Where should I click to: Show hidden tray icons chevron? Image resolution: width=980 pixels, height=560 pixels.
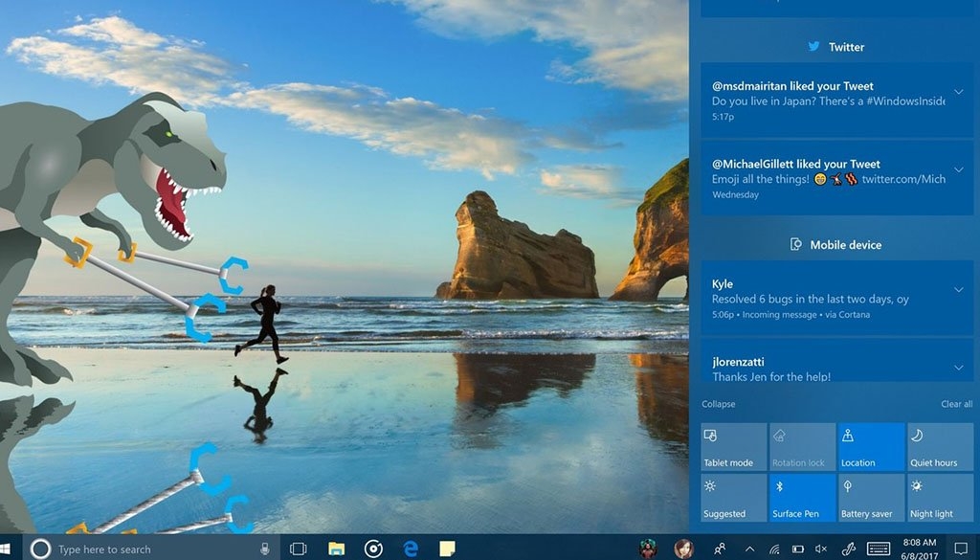(x=750, y=550)
